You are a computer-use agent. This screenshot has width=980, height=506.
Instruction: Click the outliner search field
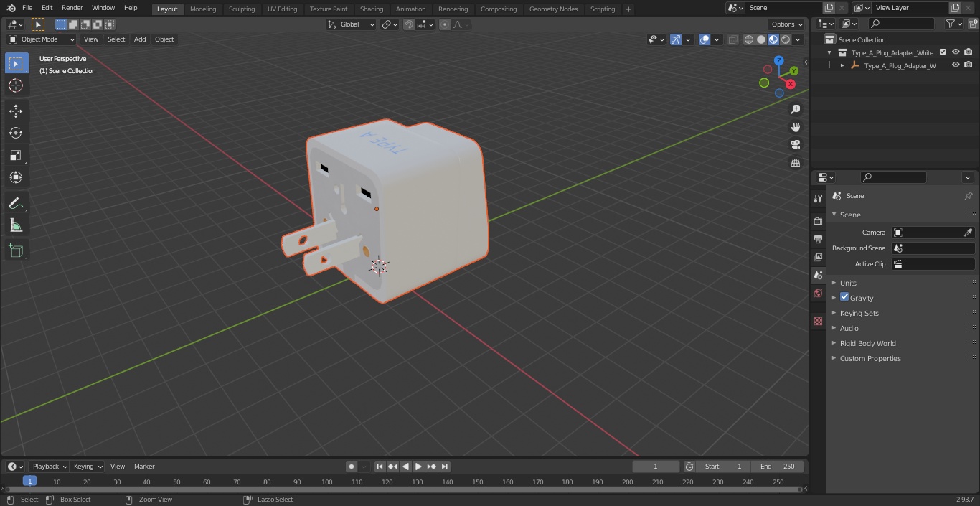(x=900, y=24)
